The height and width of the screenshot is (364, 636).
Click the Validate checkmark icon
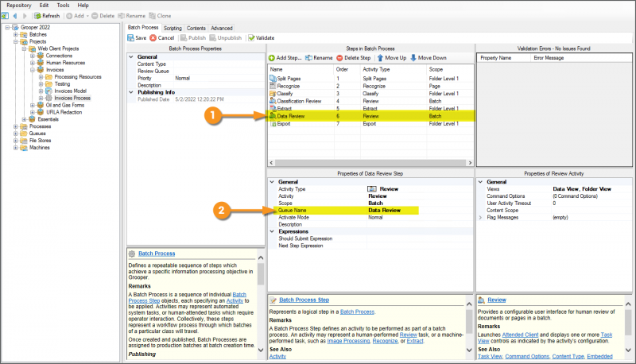(x=251, y=37)
